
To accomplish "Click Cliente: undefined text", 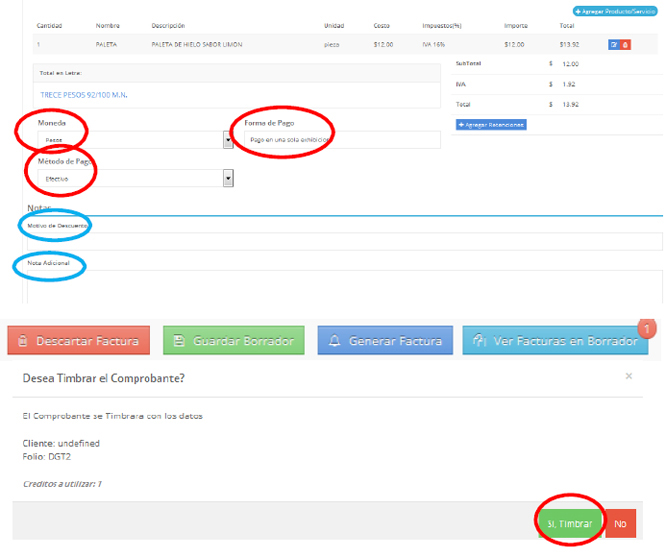I will point(61,443).
